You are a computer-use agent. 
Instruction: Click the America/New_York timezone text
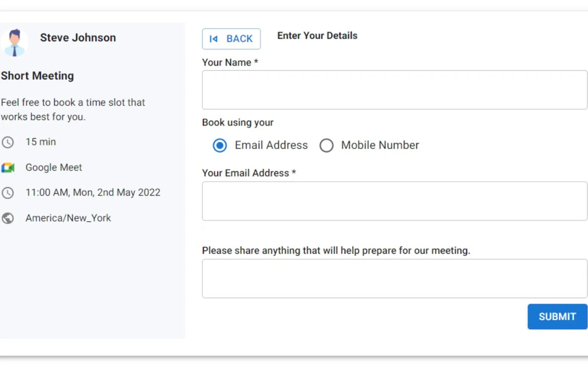[x=68, y=218]
